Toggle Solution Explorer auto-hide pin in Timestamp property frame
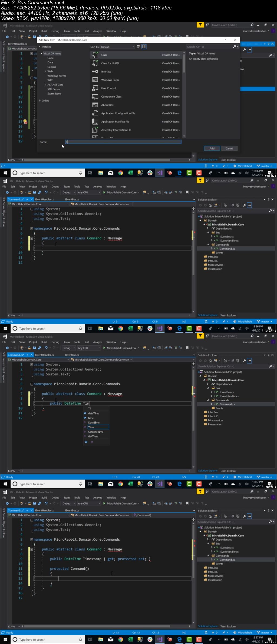The image size is (277, 644). coord(269,511)
